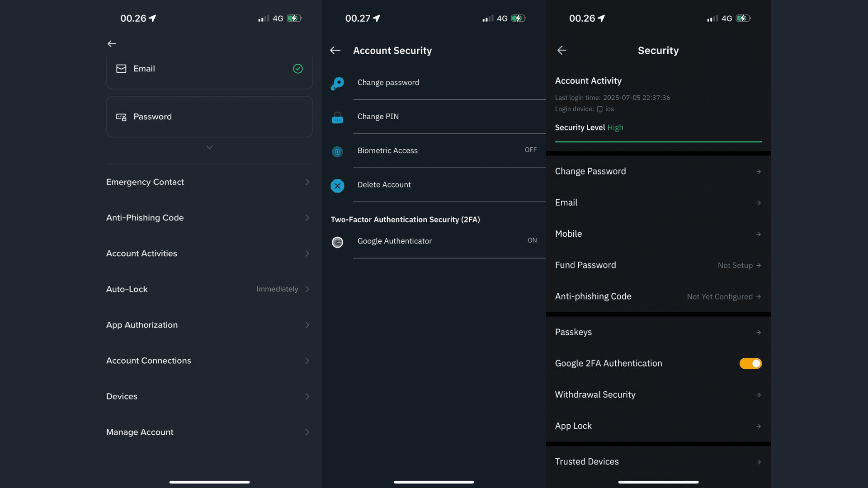Open the Auto-Lock Immediately setting
This screenshot has width=868, height=488.
tap(277, 289)
